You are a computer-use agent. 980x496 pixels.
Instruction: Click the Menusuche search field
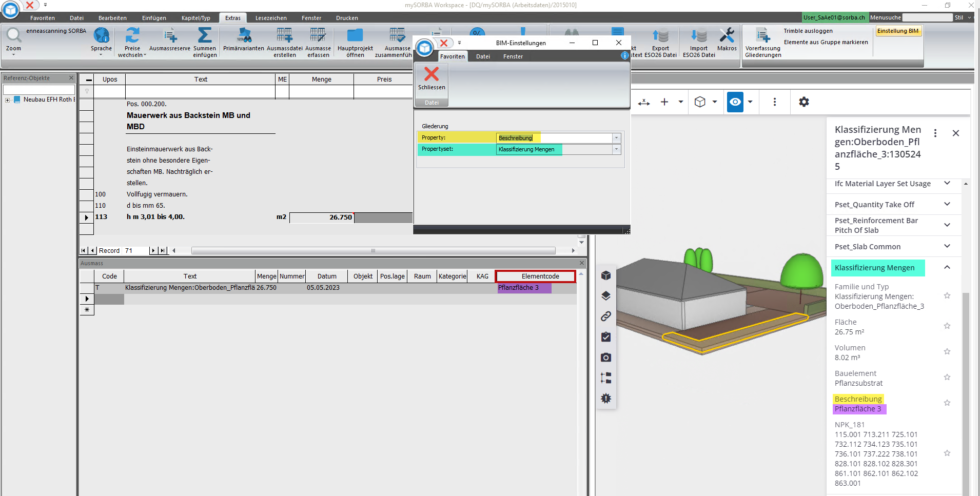[927, 17]
